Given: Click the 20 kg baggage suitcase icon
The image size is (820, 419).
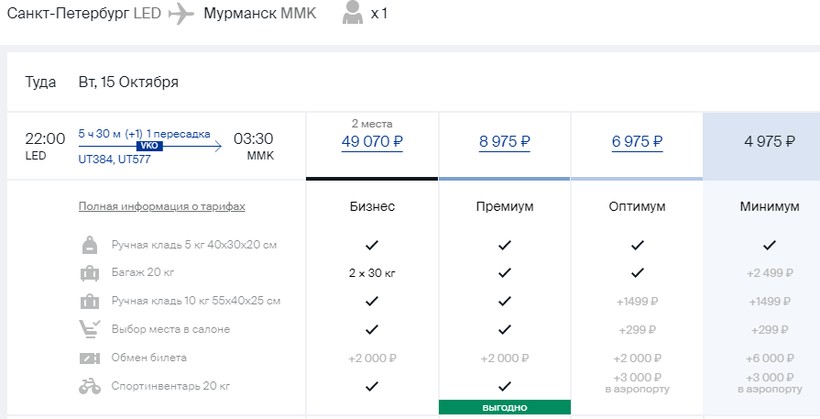Looking at the screenshot, I should click(90, 273).
